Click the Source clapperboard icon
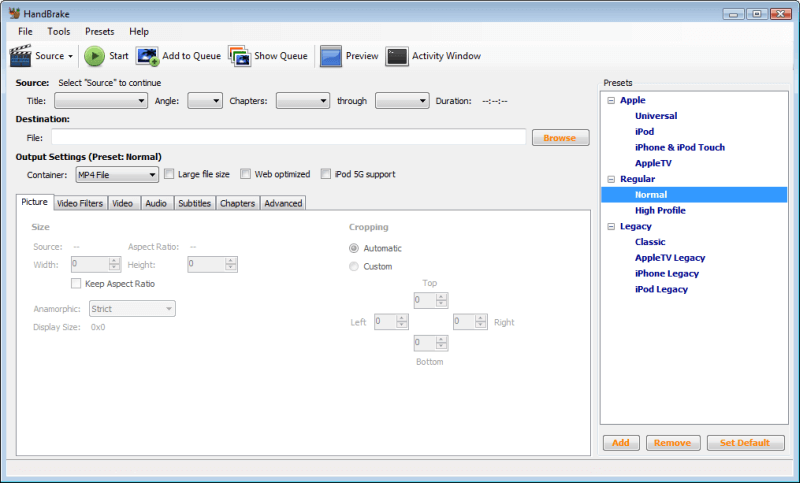The width and height of the screenshot is (800, 483). 20,56
